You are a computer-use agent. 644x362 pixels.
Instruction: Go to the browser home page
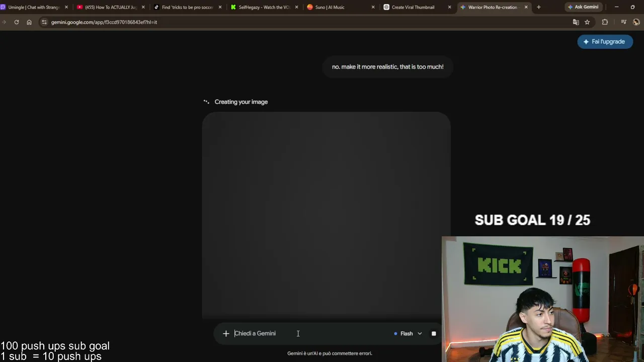(29, 22)
